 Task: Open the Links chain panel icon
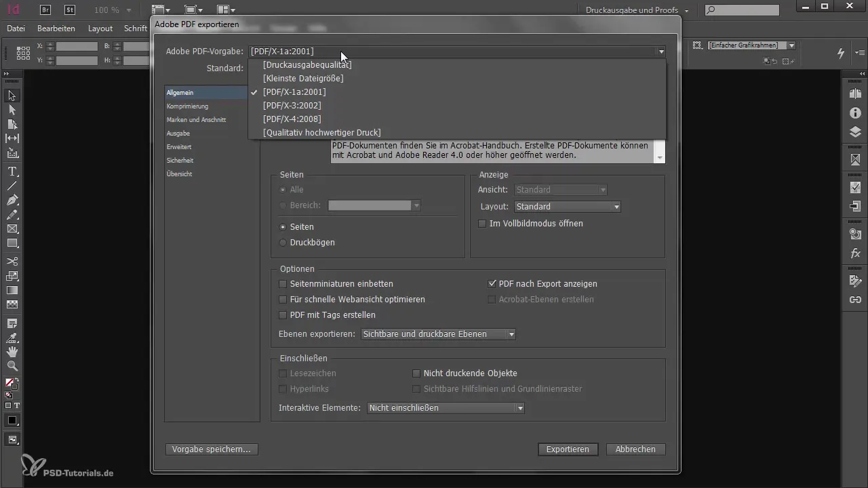coord(855,299)
